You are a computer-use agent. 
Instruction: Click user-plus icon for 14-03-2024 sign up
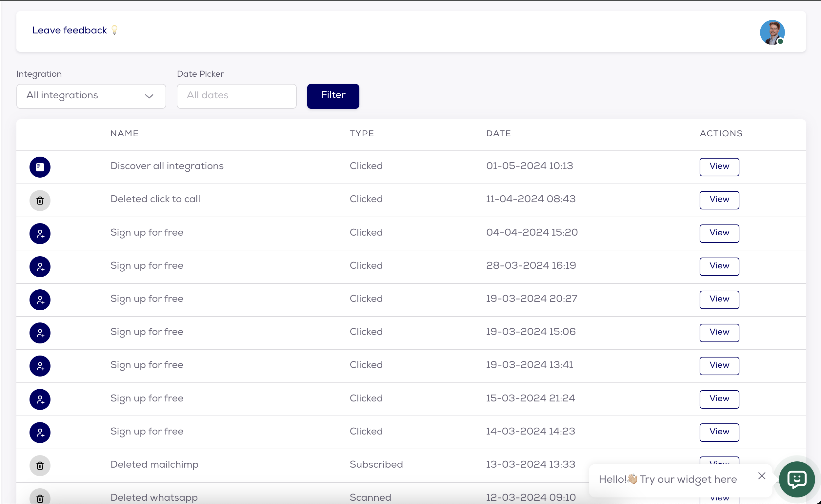[x=40, y=432]
